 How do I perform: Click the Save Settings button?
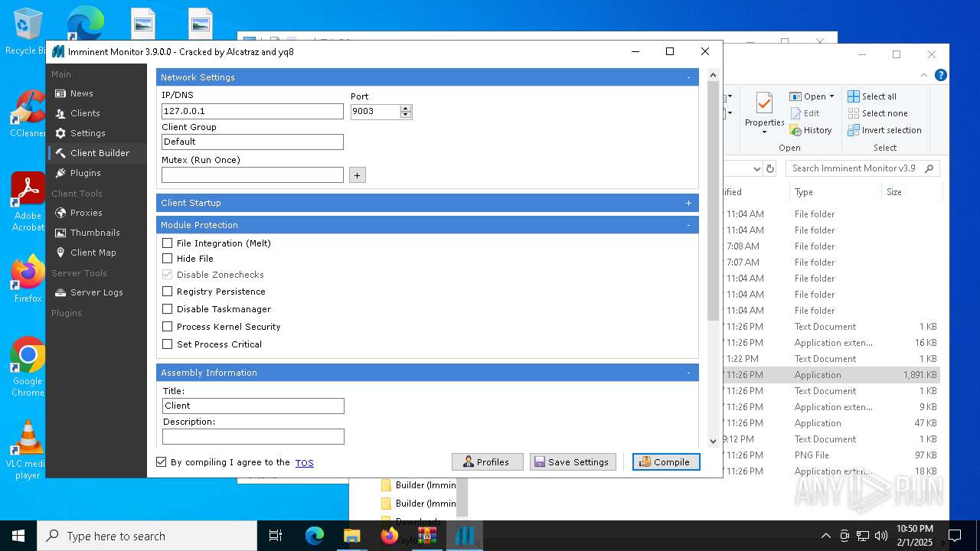[573, 462]
